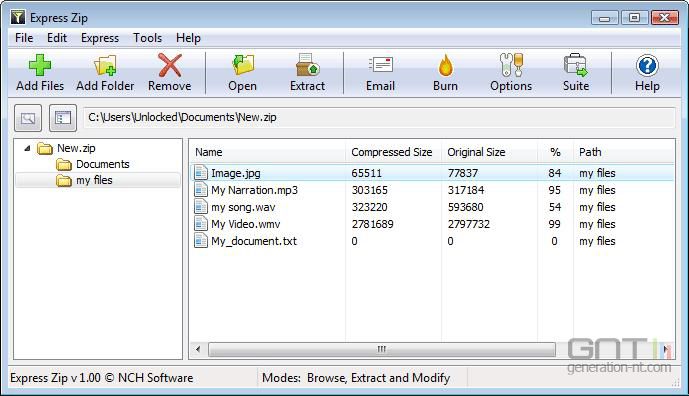This screenshot has height=396, width=689.
Task: Click the 99 percent value for My Video.wmv
Action: tap(555, 224)
